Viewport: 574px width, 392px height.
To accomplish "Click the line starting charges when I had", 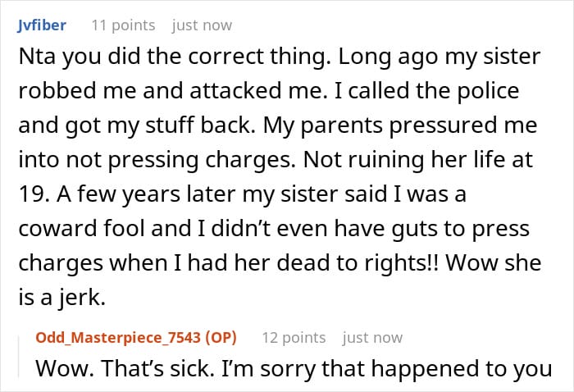I will tap(280, 263).
